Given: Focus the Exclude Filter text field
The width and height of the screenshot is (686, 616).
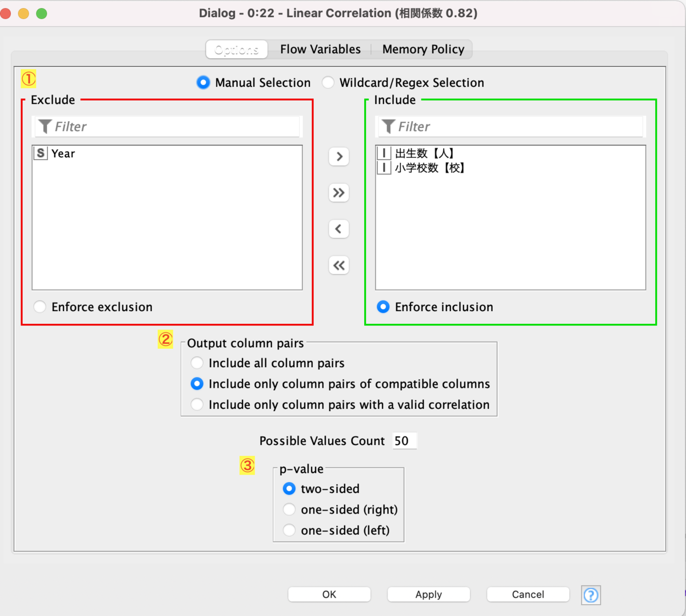Looking at the screenshot, I should tap(167, 126).
